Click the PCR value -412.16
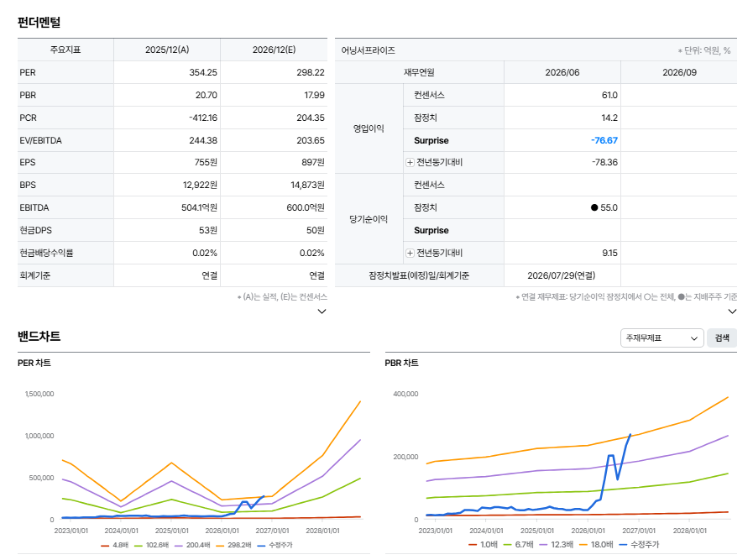753x560 pixels. coord(203,118)
